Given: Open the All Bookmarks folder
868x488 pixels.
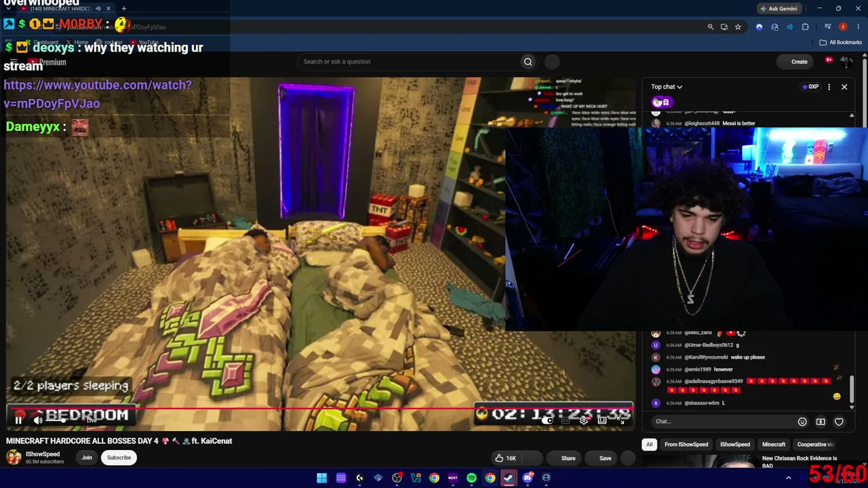Looking at the screenshot, I should tap(841, 42).
